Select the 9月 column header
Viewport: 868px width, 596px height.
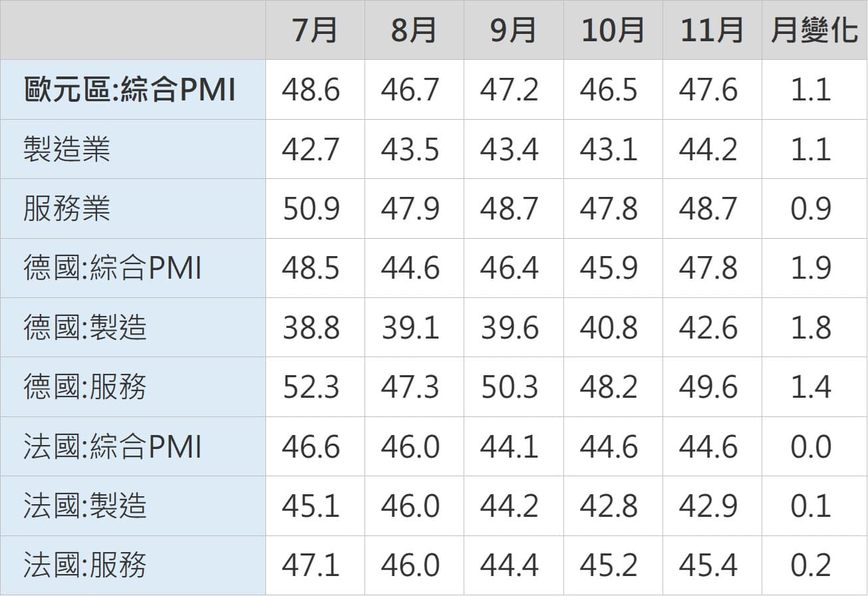tap(513, 31)
